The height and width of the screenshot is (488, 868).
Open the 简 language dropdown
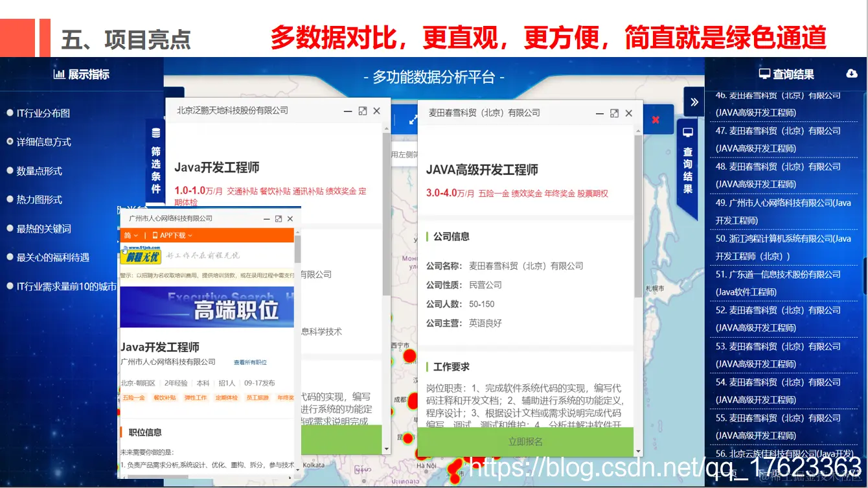coord(130,236)
